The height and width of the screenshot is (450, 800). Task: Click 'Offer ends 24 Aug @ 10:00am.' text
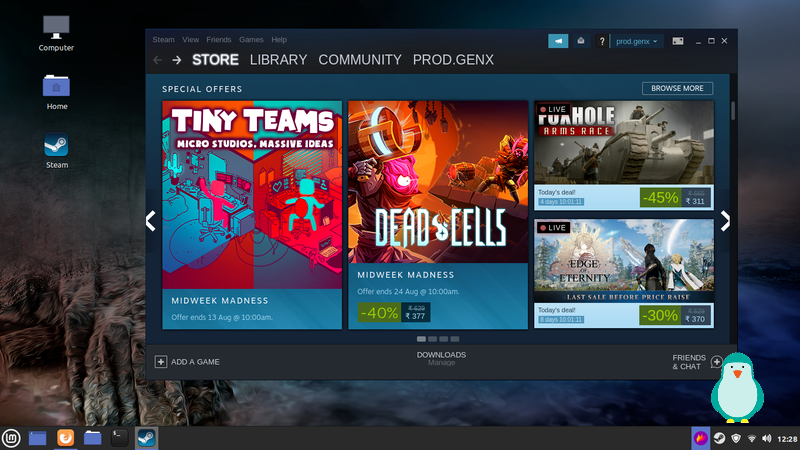[408, 291]
